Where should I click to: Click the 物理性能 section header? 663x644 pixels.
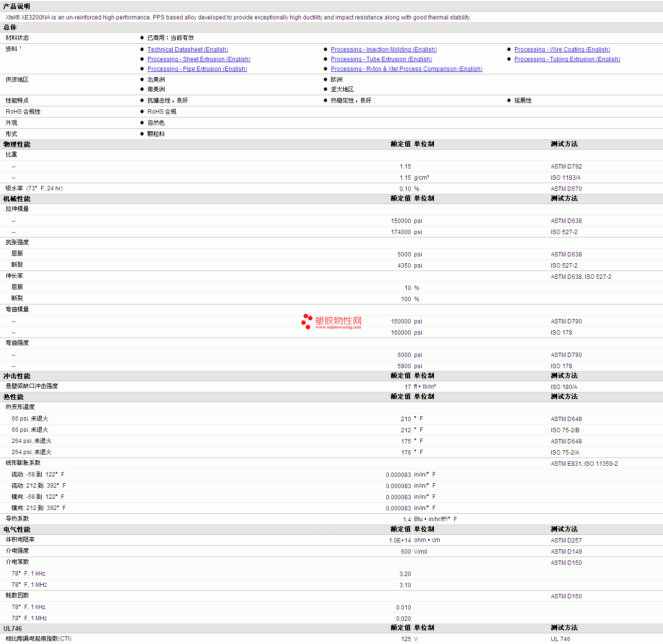pyautogui.click(x=17, y=144)
